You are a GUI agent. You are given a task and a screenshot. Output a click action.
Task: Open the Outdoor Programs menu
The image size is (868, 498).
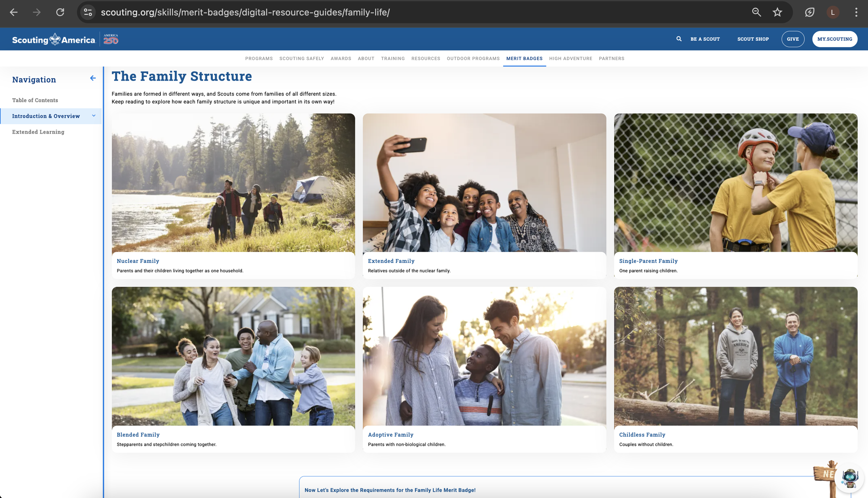click(473, 58)
